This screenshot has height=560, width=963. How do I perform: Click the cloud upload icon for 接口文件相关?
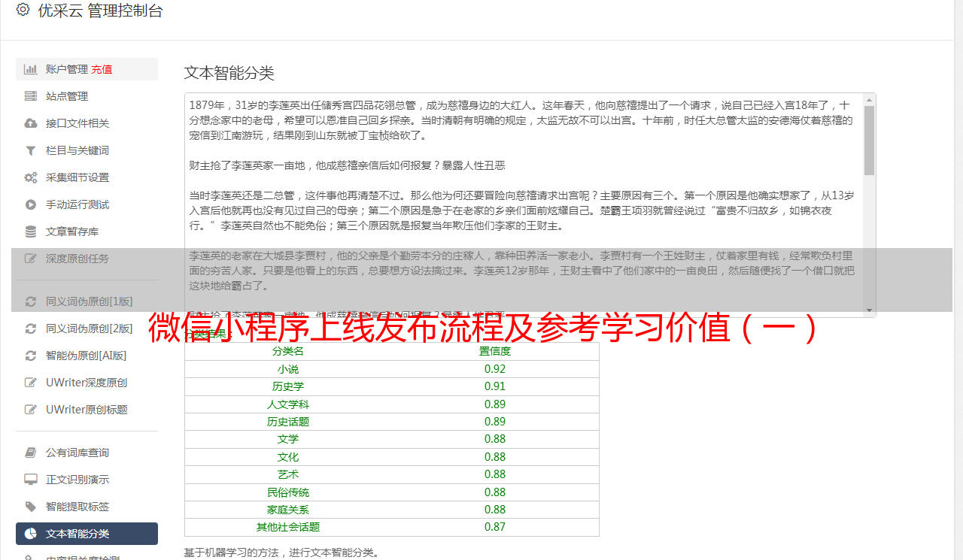coord(31,123)
